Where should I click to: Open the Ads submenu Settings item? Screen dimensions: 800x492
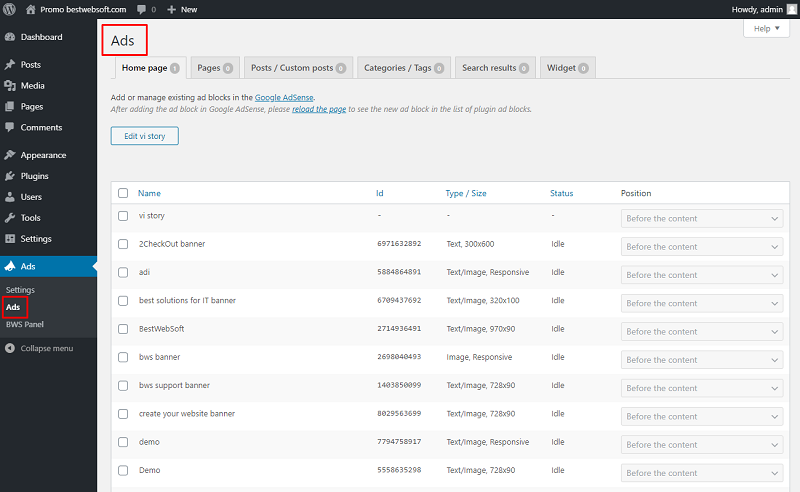coord(20,289)
